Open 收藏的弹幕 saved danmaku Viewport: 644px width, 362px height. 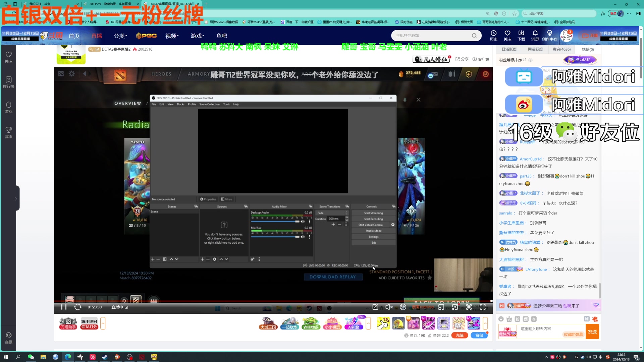(573, 335)
